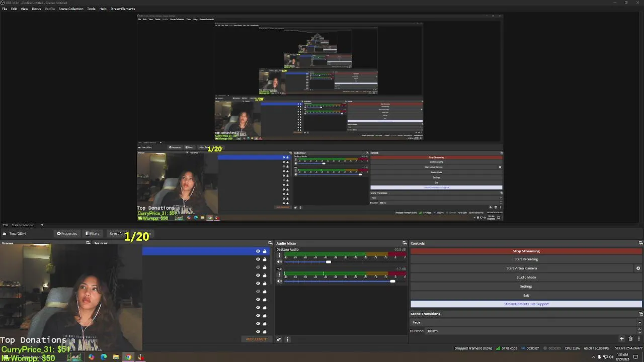Open the Docks menu
This screenshot has height=362, width=644.
37,9
